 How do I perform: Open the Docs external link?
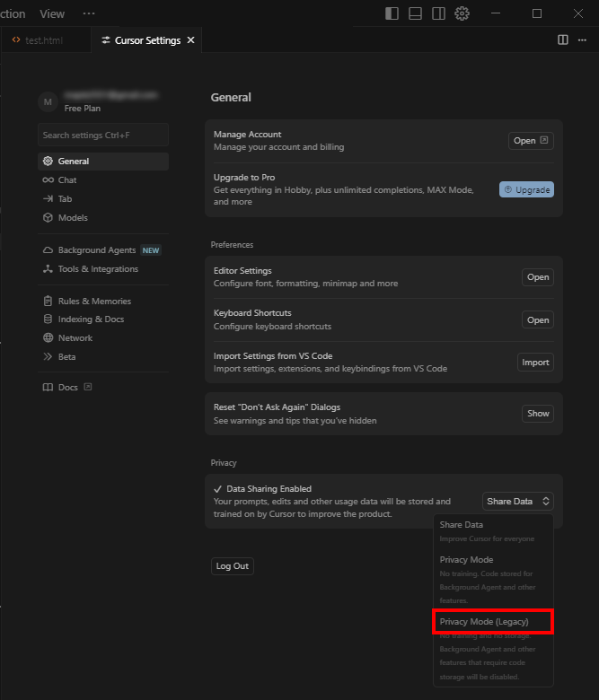click(103, 387)
